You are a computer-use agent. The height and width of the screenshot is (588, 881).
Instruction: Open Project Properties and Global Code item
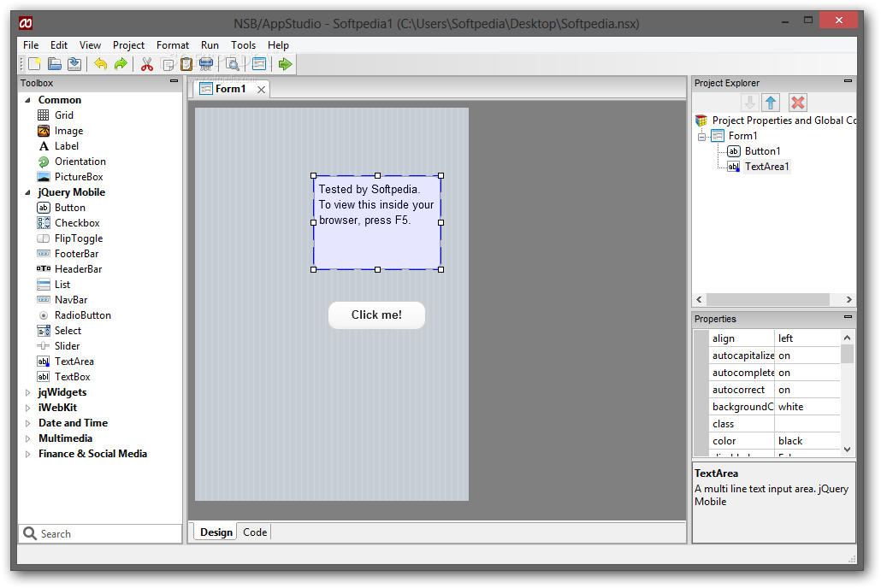tap(784, 121)
